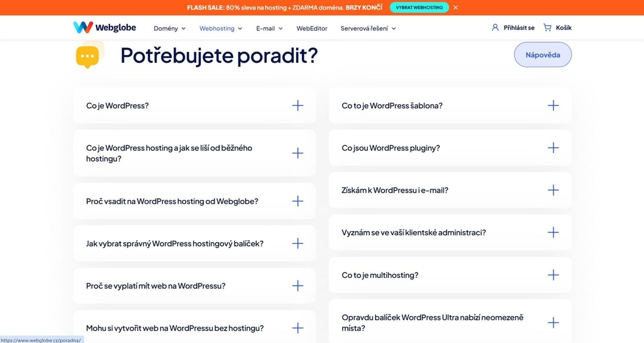
Task: Click the FLASH SALE banner text
Action: pos(285,8)
